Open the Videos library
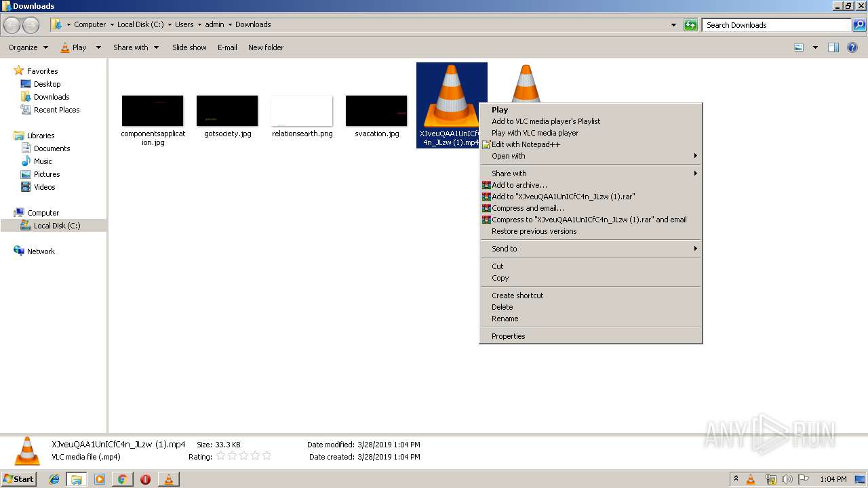Screen dimensions: 868x488 [x=45, y=187]
